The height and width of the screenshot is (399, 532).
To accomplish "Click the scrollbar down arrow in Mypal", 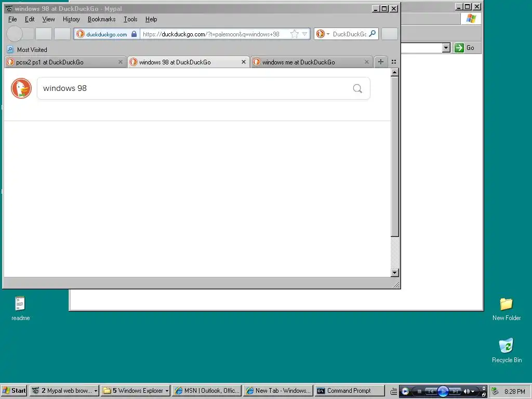I will tap(394, 272).
